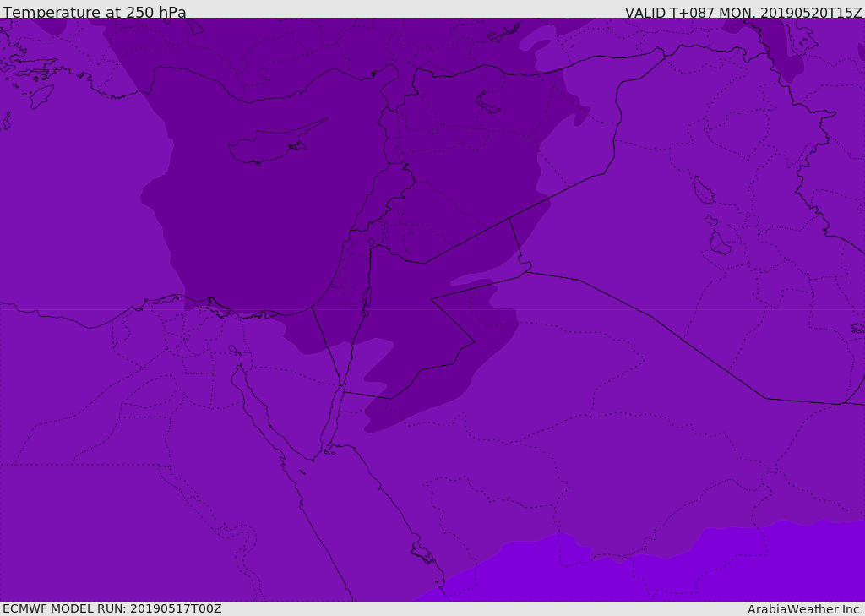The height and width of the screenshot is (616, 865).
Task: Click the 'ArabiaWeather Inc.' credit text
Action: (805, 609)
